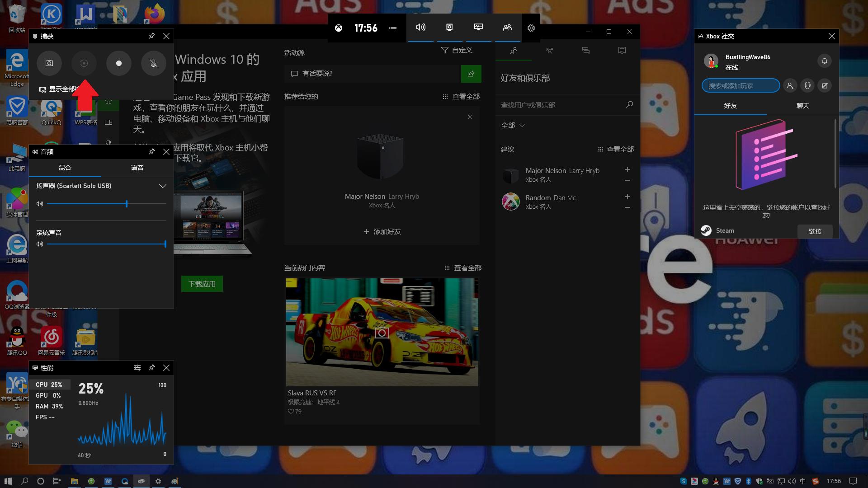Toggle the Audio widget in Game Bar
This screenshot has height=488, width=868.
point(420,28)
